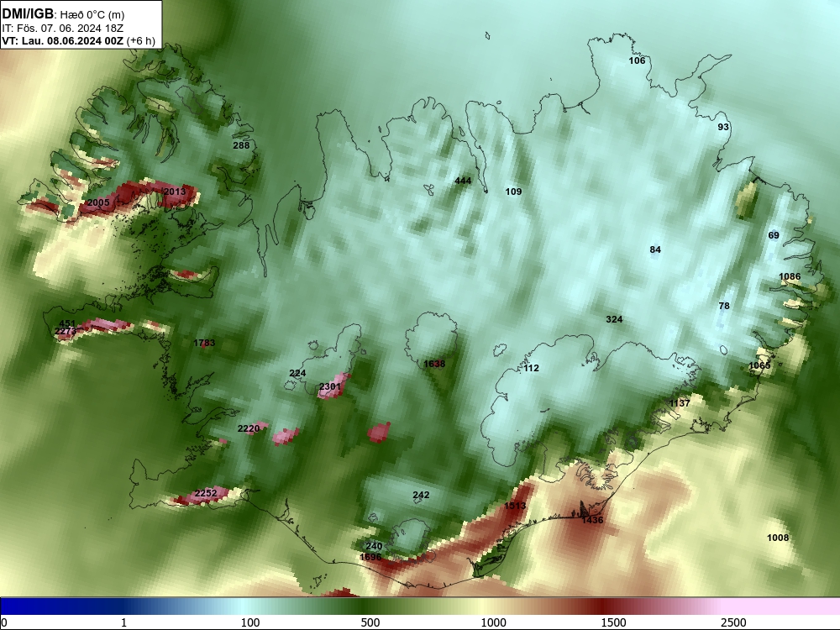Viewport: 840px width, 630px height.
Task: Select the 'Hæð 0°C (m)' header label
Action: [92, 15]
